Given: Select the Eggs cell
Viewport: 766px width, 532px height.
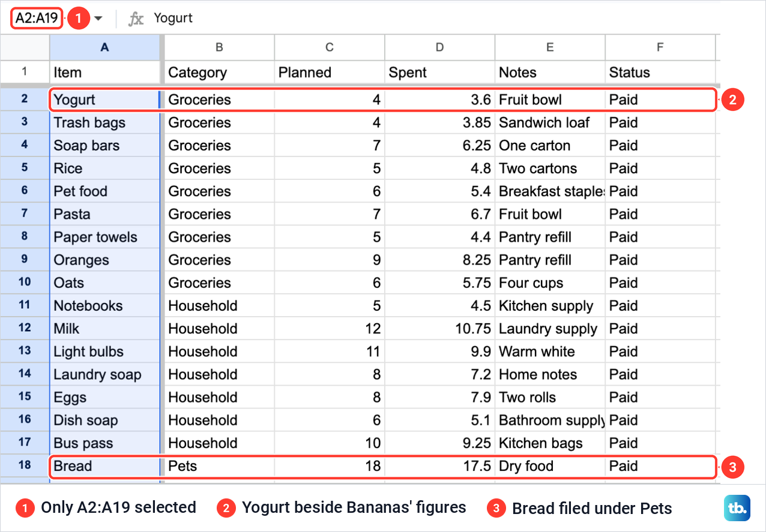Looking at the screenshot, I should 105,397.
